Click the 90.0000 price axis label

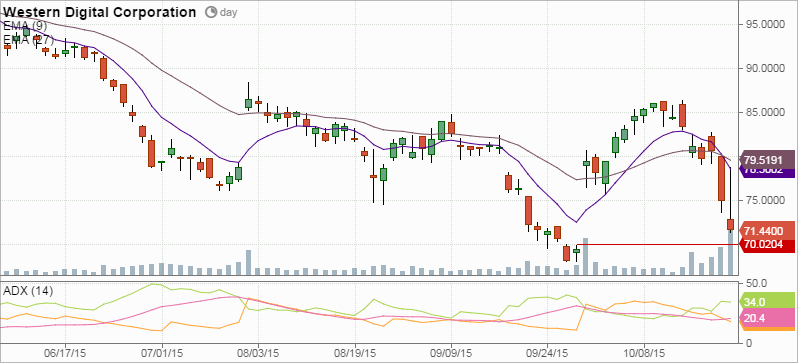click(764, 68)
